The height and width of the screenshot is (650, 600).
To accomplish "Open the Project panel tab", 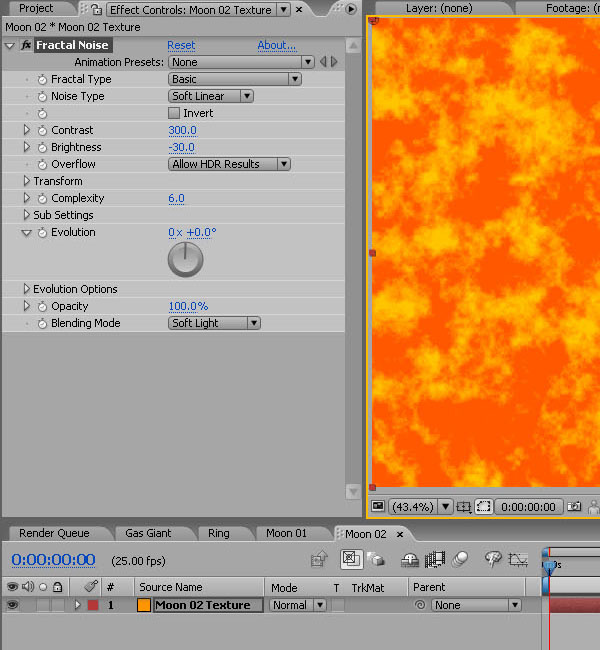I will tap(36, 8).
